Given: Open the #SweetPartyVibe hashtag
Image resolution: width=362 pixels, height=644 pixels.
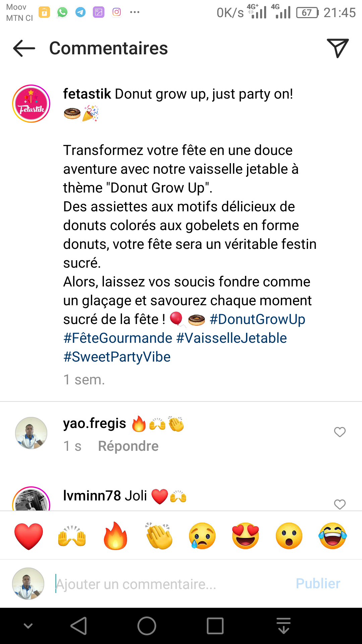Looking at the screenshot, I should pos(117,357).
